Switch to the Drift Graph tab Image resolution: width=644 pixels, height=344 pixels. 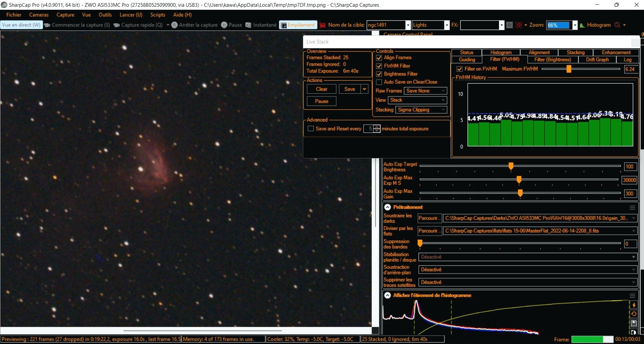[597, 60]
